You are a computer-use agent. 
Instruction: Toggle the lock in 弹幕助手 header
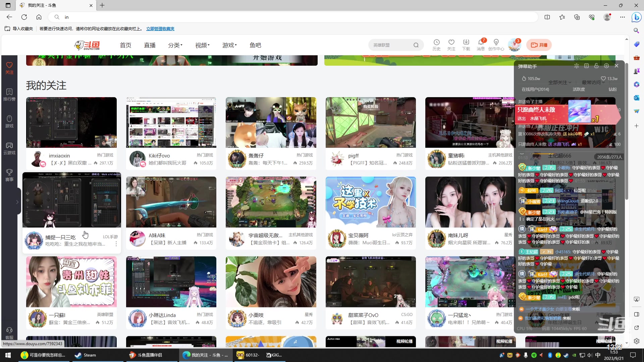596,66
